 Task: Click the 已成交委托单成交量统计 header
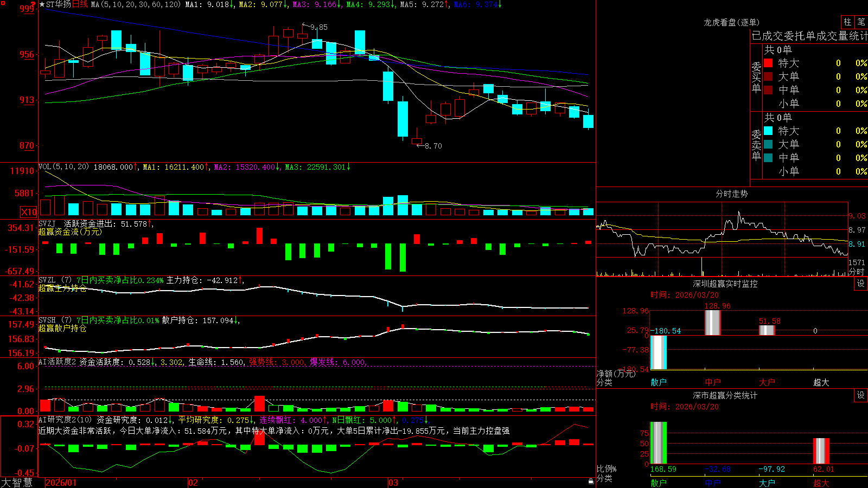(809, 36)
